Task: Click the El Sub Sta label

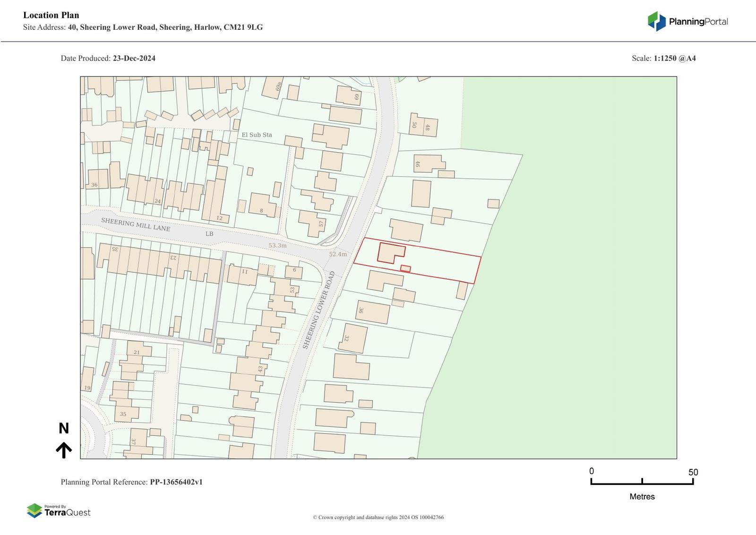Action: [x=257, y=135]
